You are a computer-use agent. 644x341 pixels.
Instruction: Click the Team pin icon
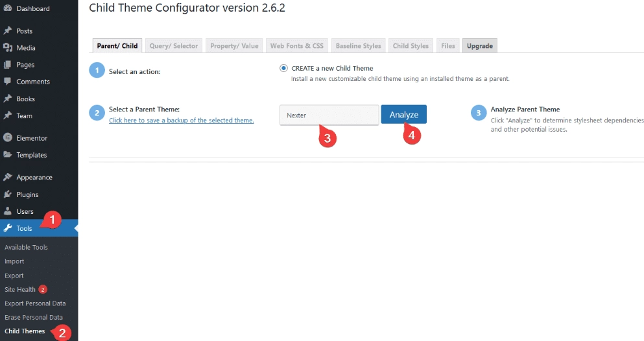[x=8, y=115]
